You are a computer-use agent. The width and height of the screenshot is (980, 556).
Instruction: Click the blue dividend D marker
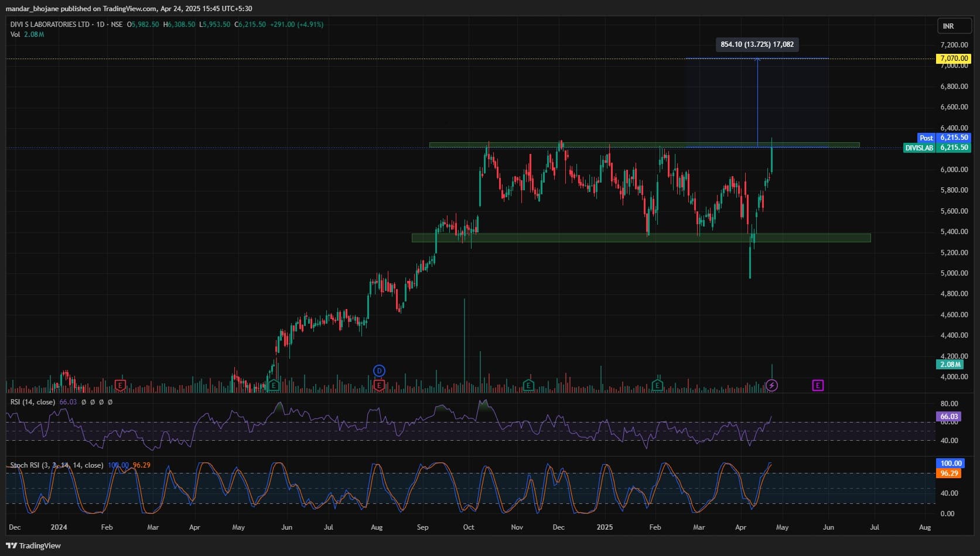(379, 370)
